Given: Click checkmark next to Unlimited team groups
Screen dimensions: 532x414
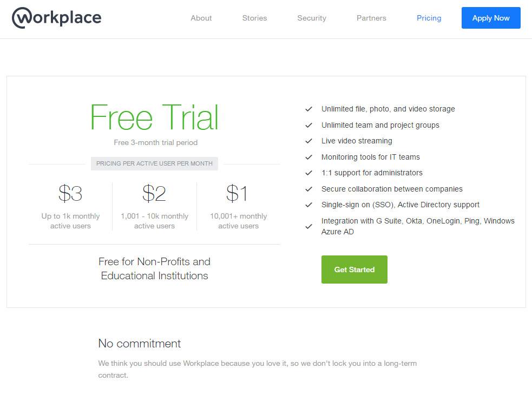Looking at the screenshot, I should click(308, 126).
